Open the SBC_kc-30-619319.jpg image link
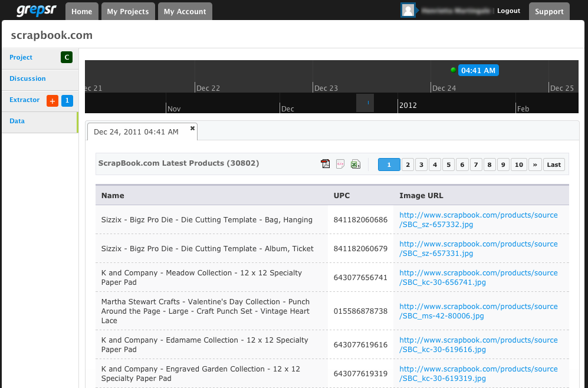 (x=478, y=373)
